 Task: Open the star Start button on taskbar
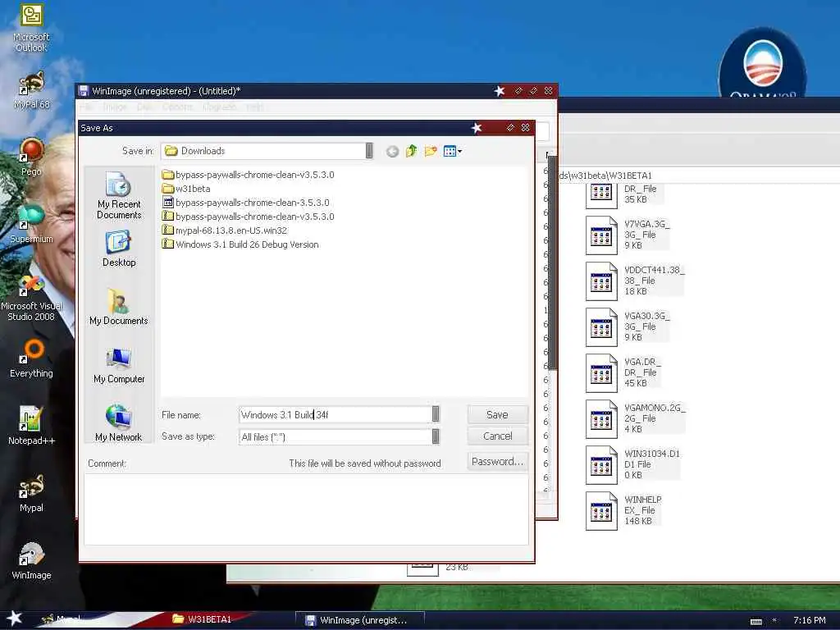14,619
